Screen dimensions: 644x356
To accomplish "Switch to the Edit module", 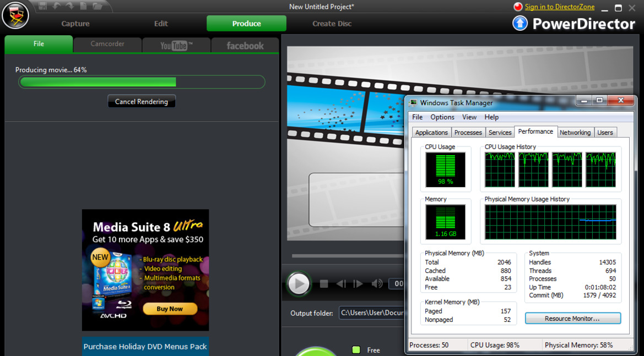I will (x=161, y=23).
